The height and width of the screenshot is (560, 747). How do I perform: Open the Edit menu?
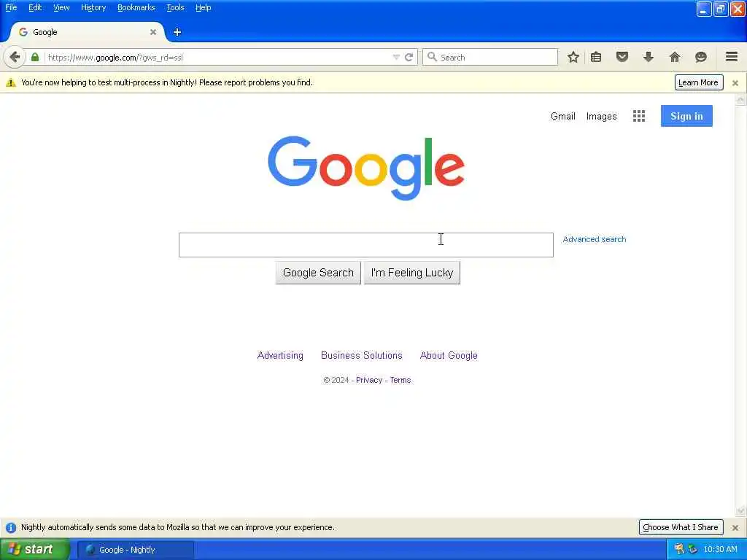click(x=35, y=7)
